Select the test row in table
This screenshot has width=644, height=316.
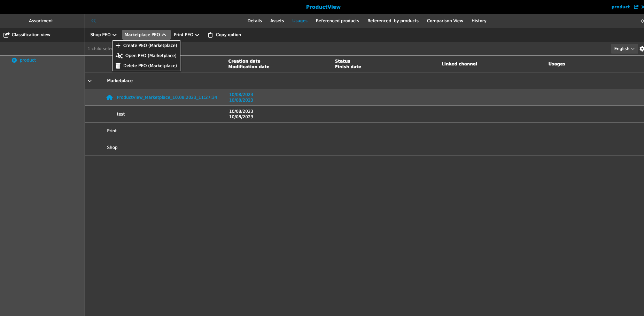[x=121, y=114]
